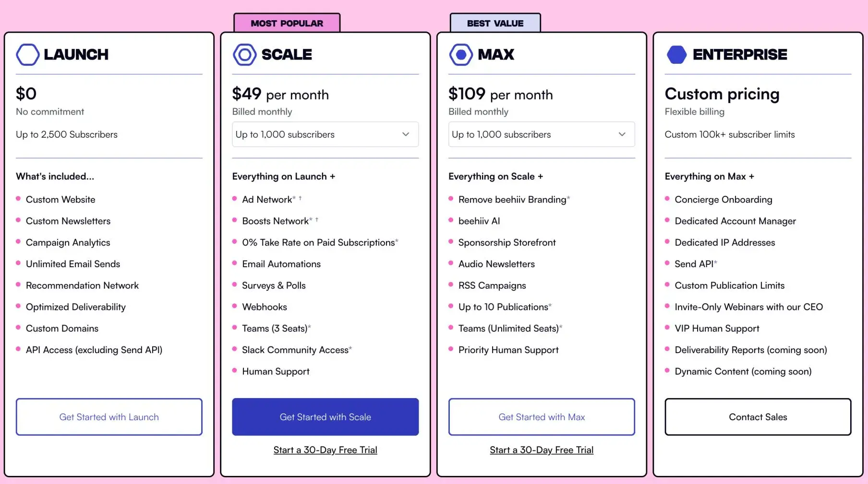Click the $49 per month price
Viewport: 868px width, 484px height.
[x=280, y=94]
